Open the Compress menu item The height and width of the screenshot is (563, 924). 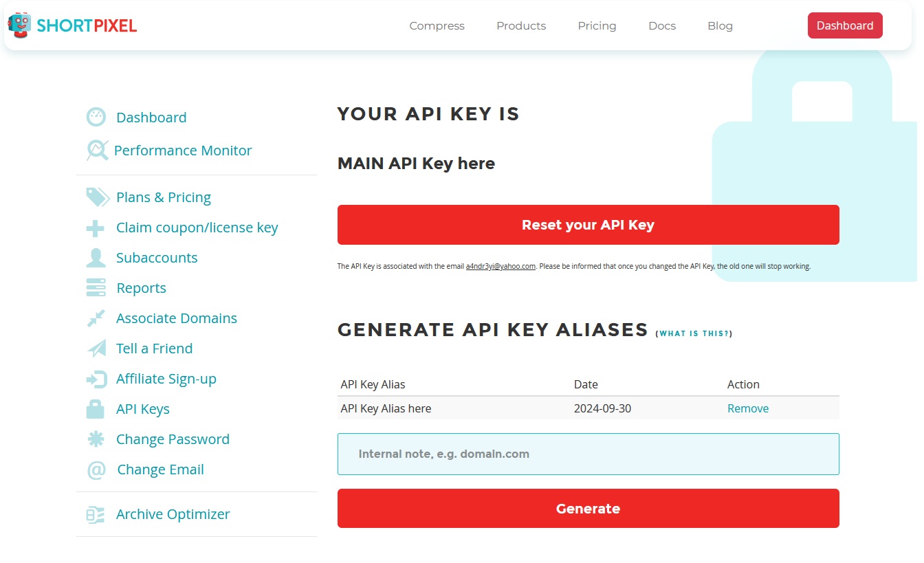(437, 26)
